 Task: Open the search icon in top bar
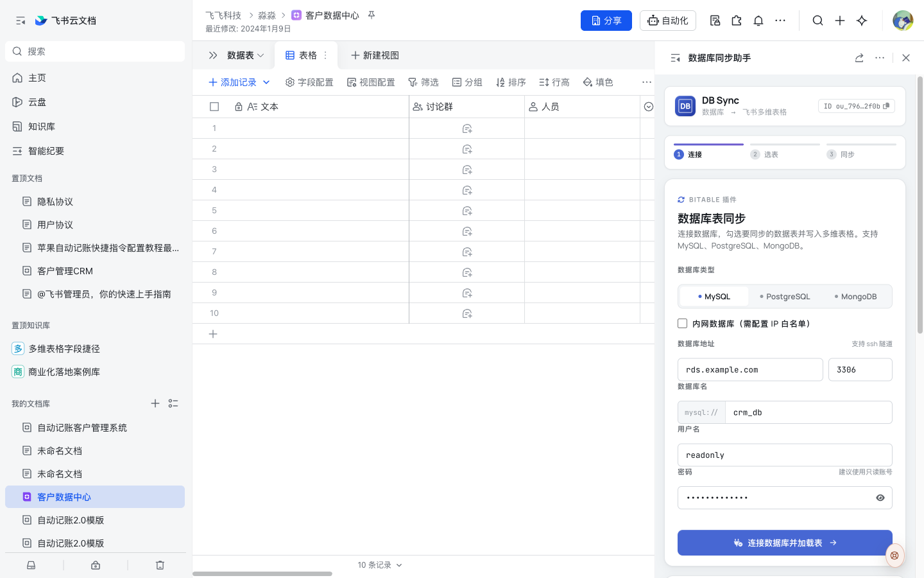click(x=817, y=21)
